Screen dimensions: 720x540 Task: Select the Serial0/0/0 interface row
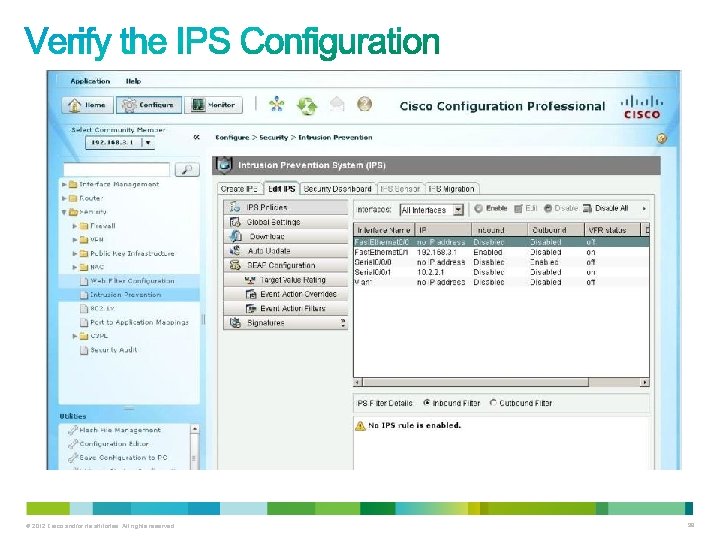click(x=501, y=263)
